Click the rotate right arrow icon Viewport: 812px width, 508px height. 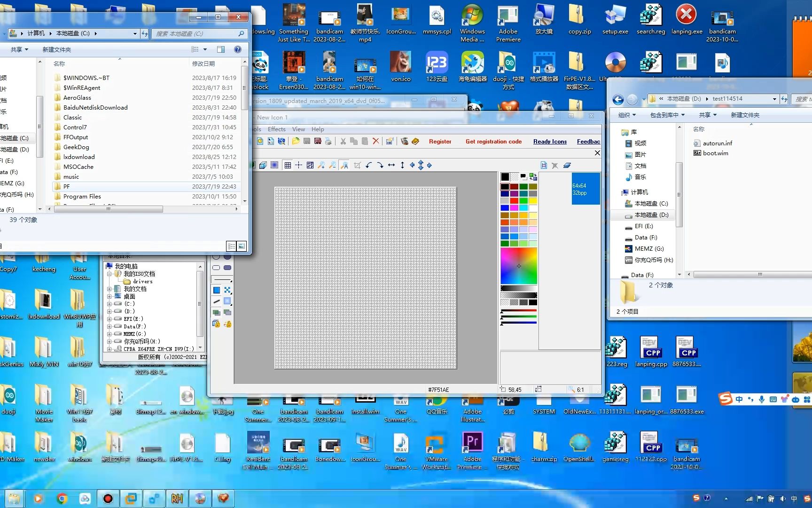click(x=380, y=165)
